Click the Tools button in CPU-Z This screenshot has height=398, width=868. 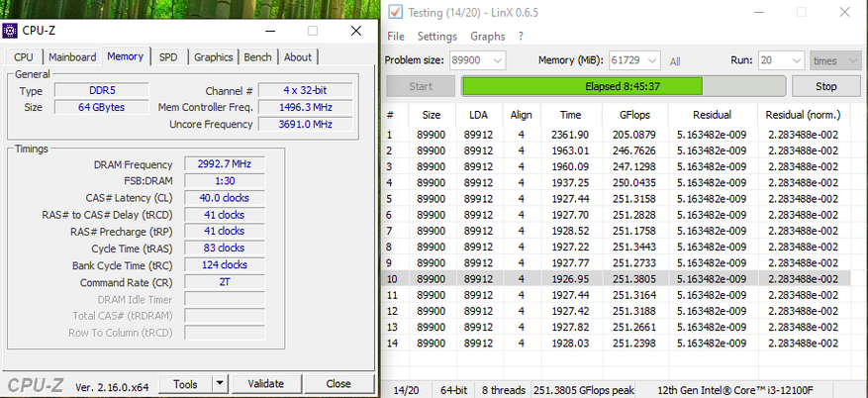pos(185,383)
